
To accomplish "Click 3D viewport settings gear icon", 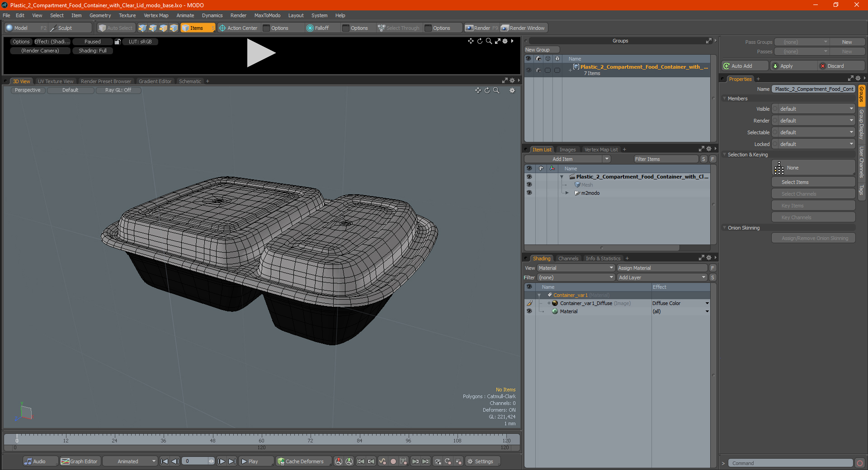I will pos(512,90).
